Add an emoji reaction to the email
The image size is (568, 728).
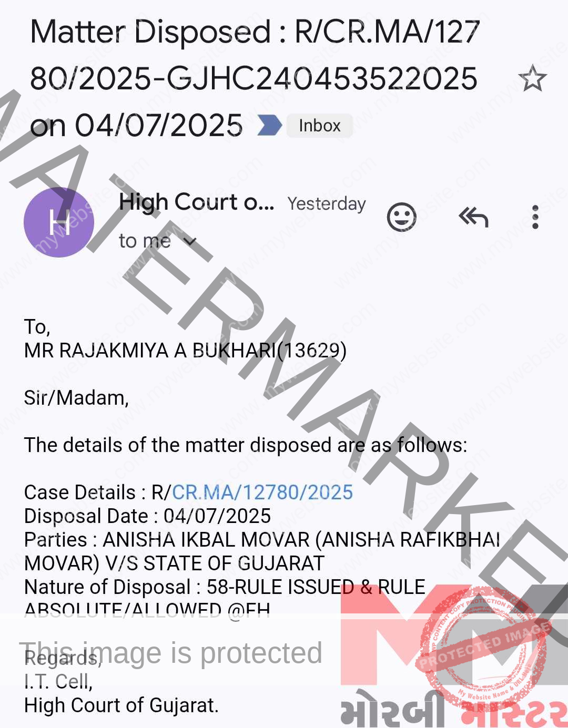(402, 217)
